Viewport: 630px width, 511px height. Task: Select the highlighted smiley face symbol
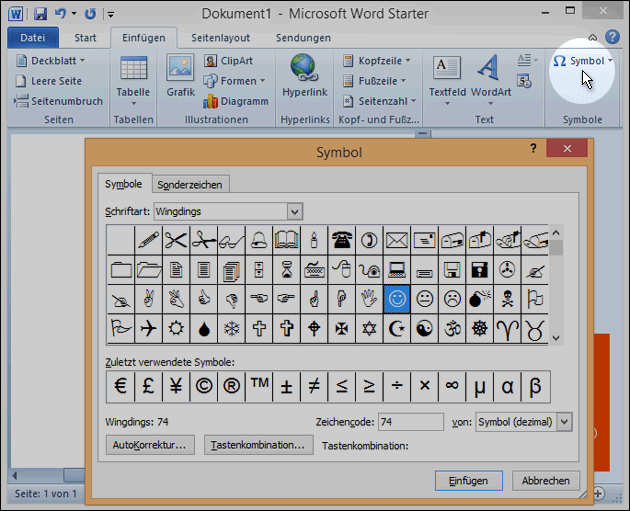(397, 299)
